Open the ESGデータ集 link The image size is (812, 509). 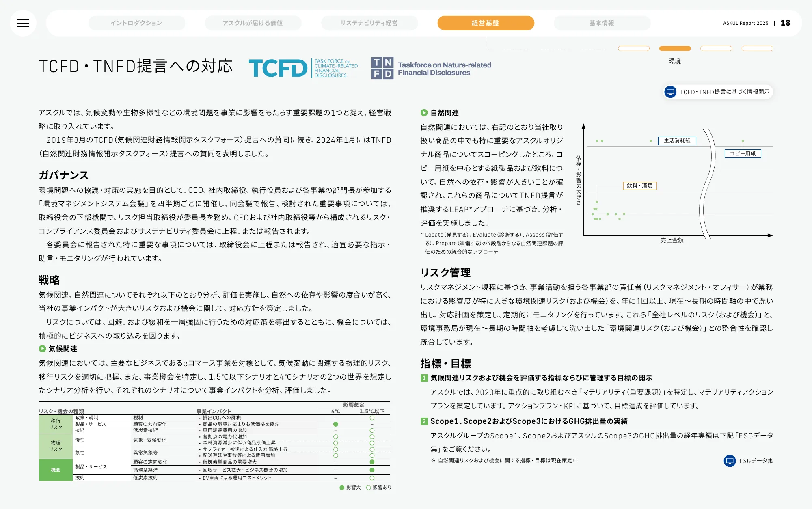[748, 461]
